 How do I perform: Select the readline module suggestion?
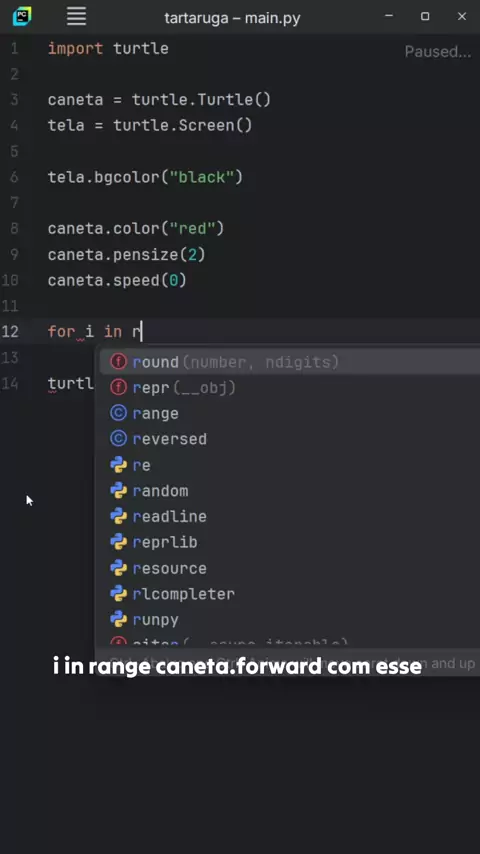click(289, 516)
